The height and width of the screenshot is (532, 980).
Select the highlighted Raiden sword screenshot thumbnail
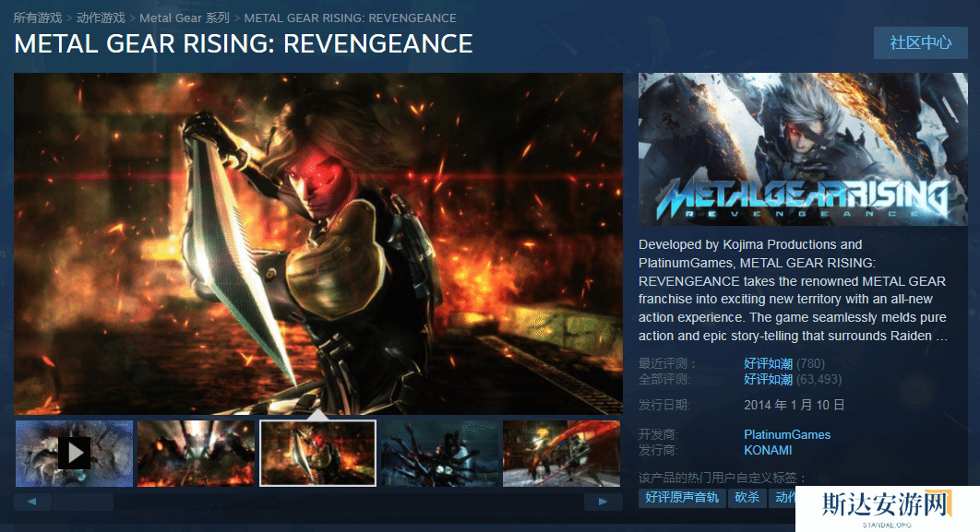coord(317,453)
